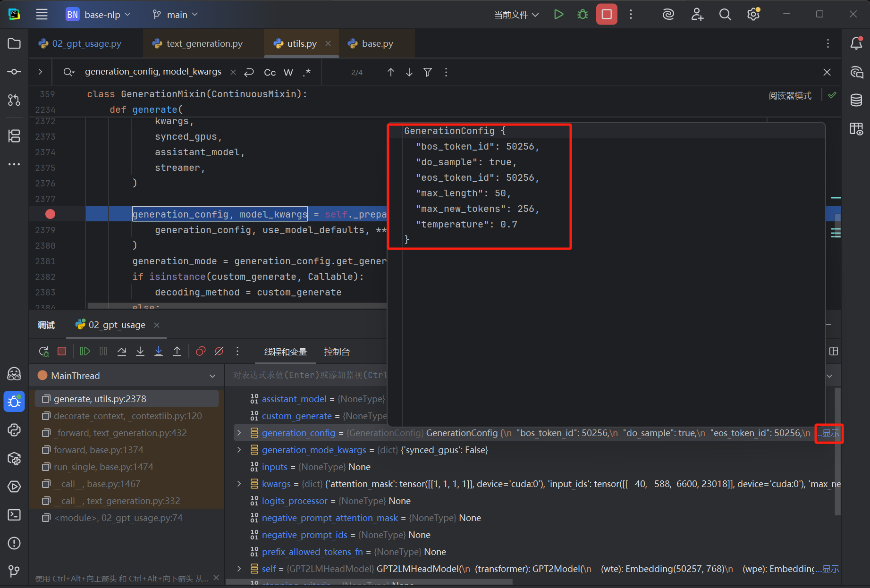Switch to the 控制台 tab
The width and height of the screenshot is (870, 588).
click(x=337, y=352)
